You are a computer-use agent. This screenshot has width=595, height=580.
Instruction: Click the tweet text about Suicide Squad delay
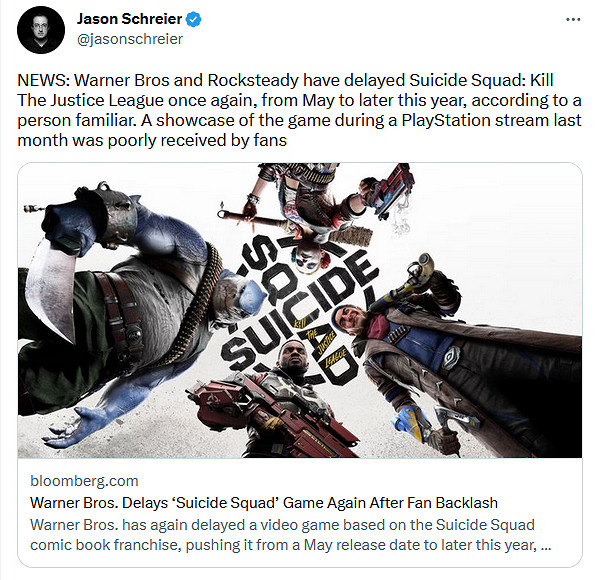pos(299,110)
